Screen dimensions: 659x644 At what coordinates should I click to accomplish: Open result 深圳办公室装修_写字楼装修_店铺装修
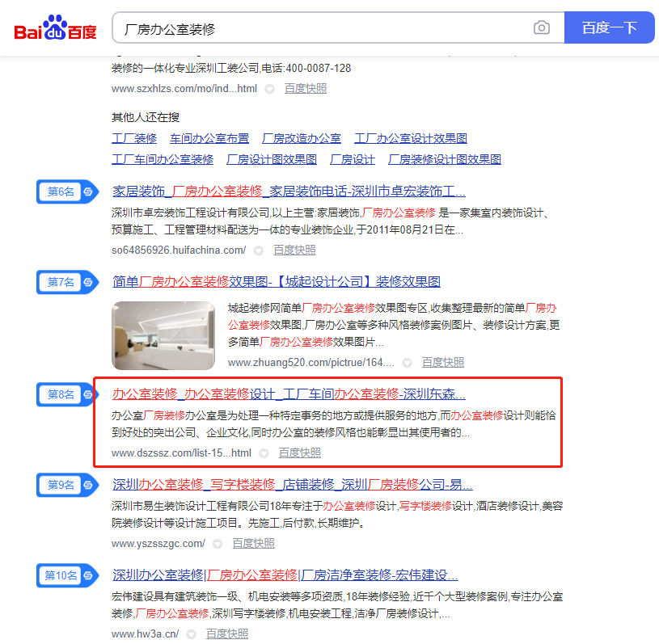[293, 484]
